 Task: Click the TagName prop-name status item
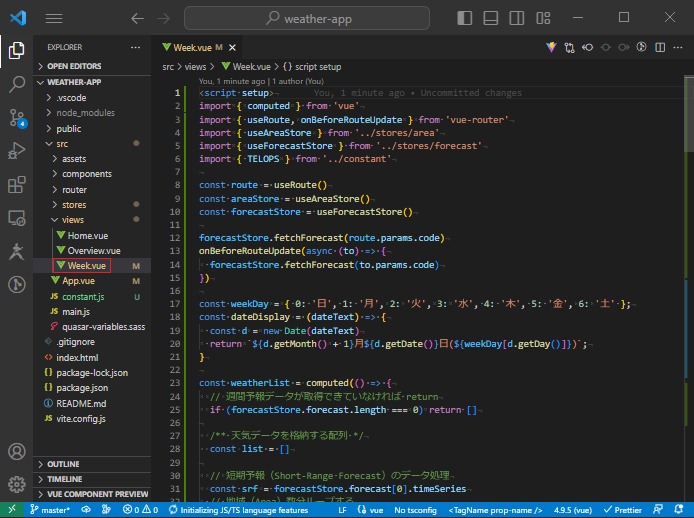click(x=495, y=510)
